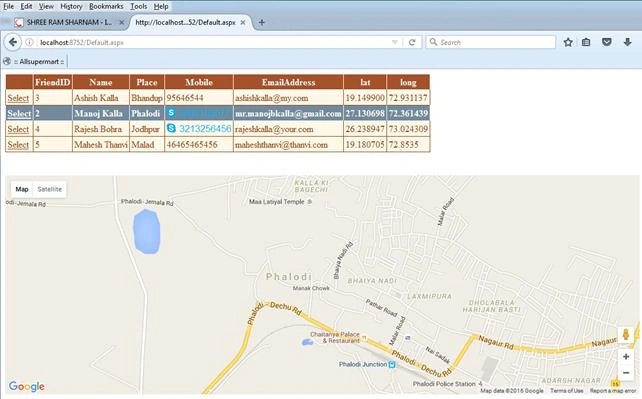Click Select link for Mahesh Thanvi

[18, 144]
